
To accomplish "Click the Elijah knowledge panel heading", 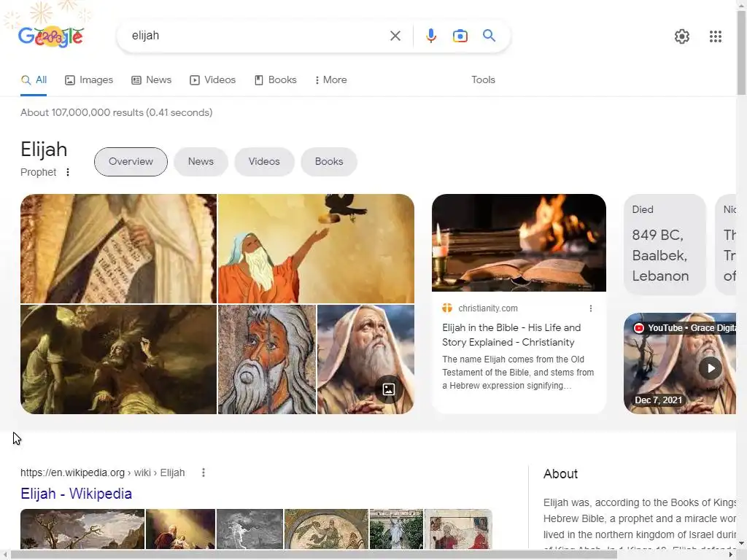I will click(44, 149).
